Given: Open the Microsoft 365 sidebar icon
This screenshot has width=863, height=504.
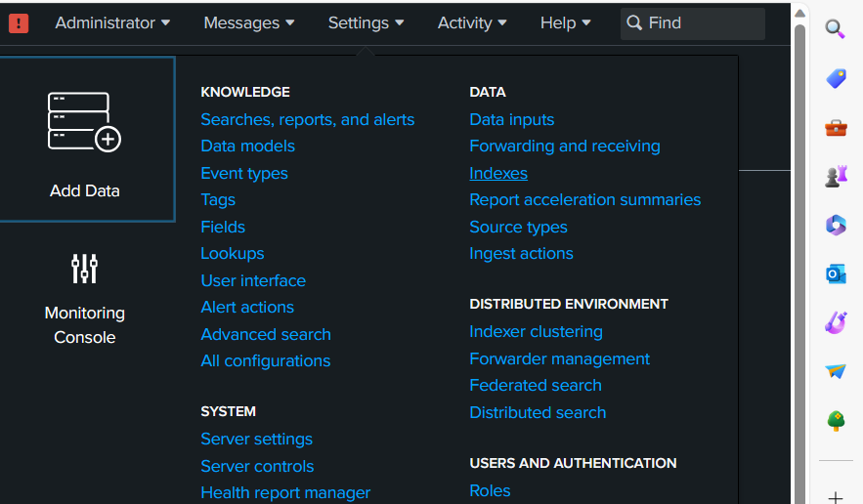Looking at the screenshot, I should (x=836, y=226).
